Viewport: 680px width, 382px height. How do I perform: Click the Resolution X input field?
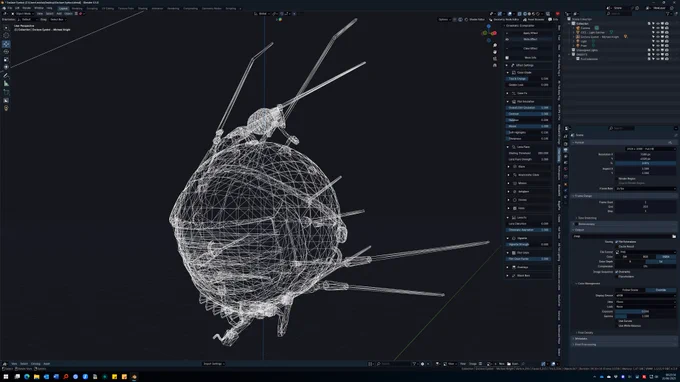[646, 154]
